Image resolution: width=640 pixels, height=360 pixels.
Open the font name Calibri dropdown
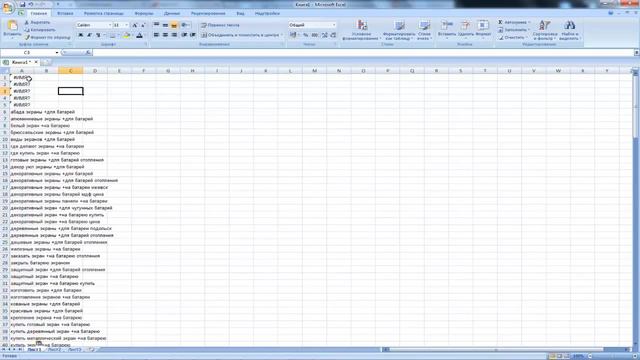point(109,25)
